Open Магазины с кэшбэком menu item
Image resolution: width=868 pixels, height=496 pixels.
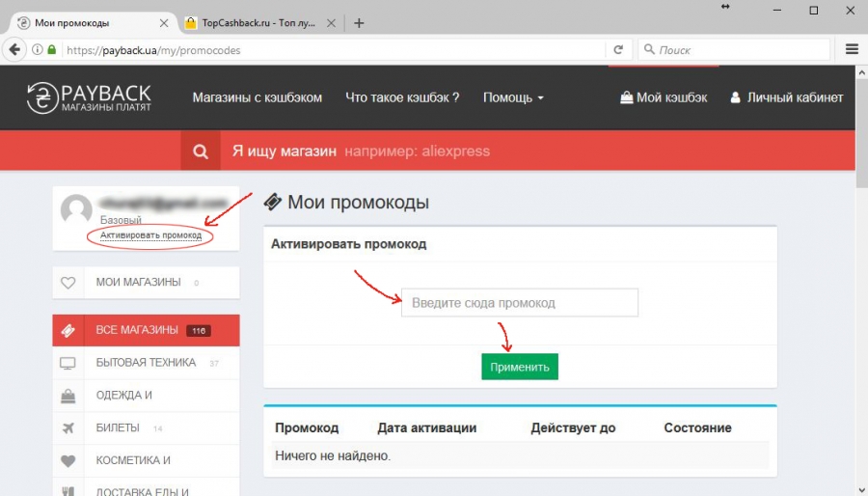pyautogui.click(x=257, y=97)
